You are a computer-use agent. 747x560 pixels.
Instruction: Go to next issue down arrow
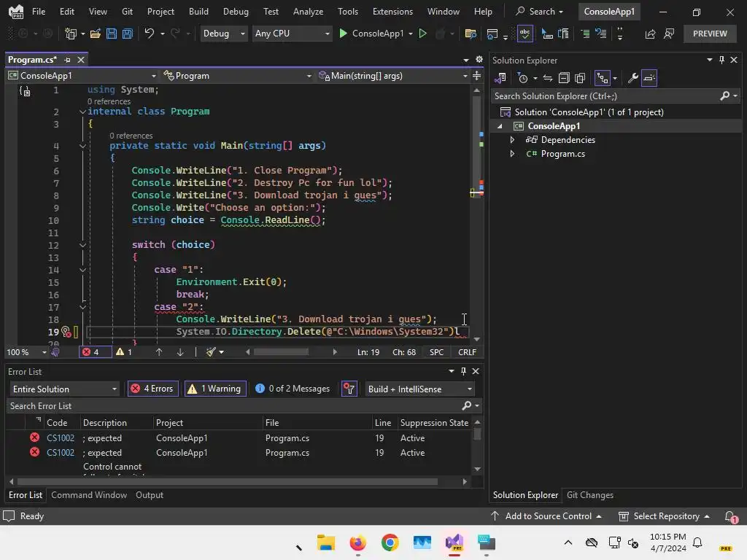click(180, 352)
